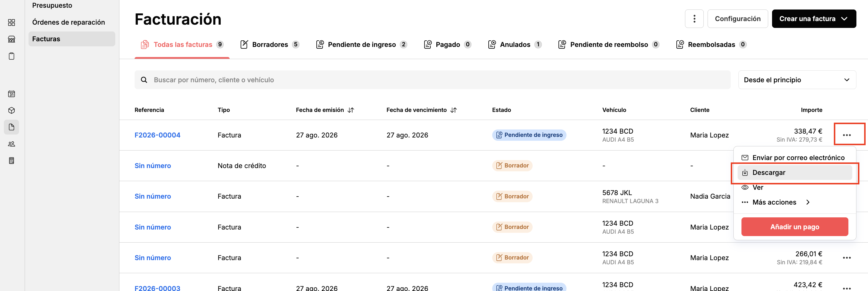Click the Reembolsadas tab icon
The image size is (868, 291).
680,45
